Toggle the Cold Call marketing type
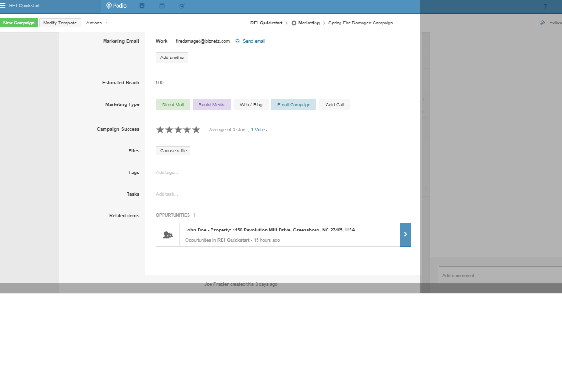 click(334, 104)
